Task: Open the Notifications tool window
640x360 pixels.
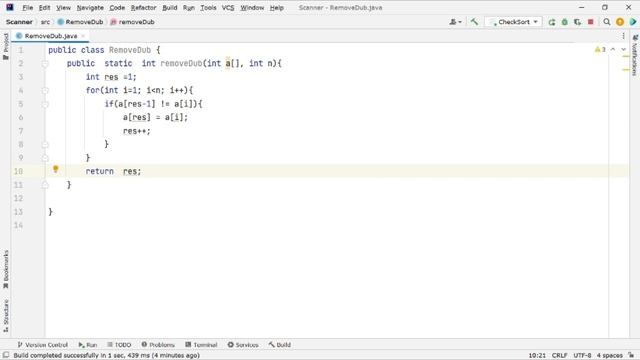Action: click(635, 56)
